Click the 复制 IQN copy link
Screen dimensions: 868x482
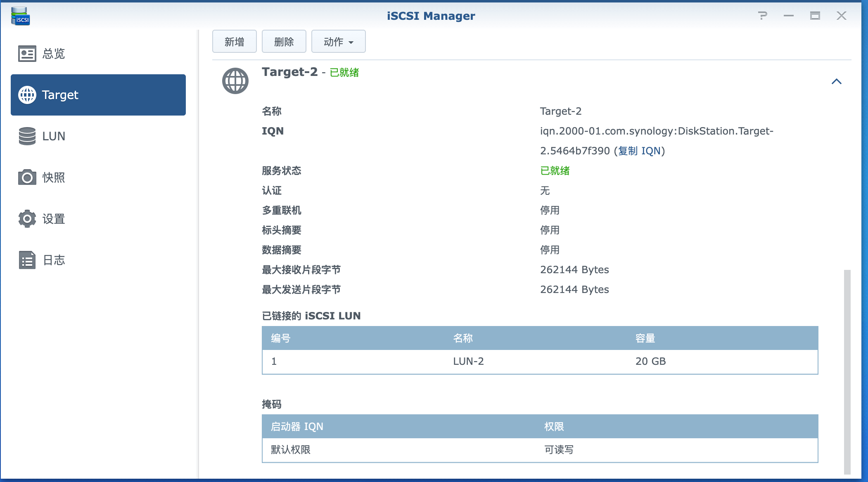pos(639,151)
